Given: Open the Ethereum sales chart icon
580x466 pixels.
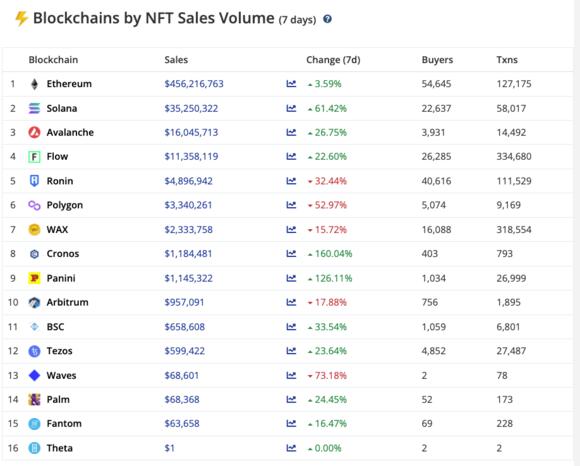Looking at the screenshot, I should (291, 84).
